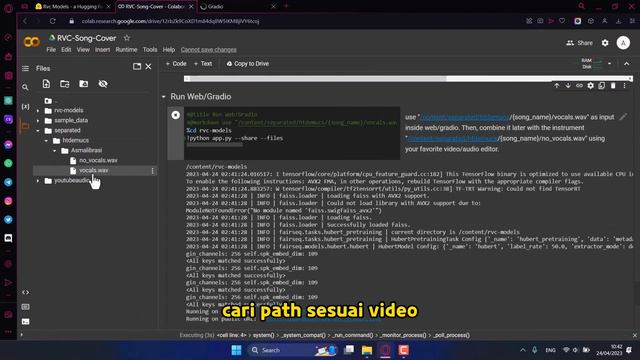
Task: Collapse the AsmaIibrasi folder
Action: 55,151
